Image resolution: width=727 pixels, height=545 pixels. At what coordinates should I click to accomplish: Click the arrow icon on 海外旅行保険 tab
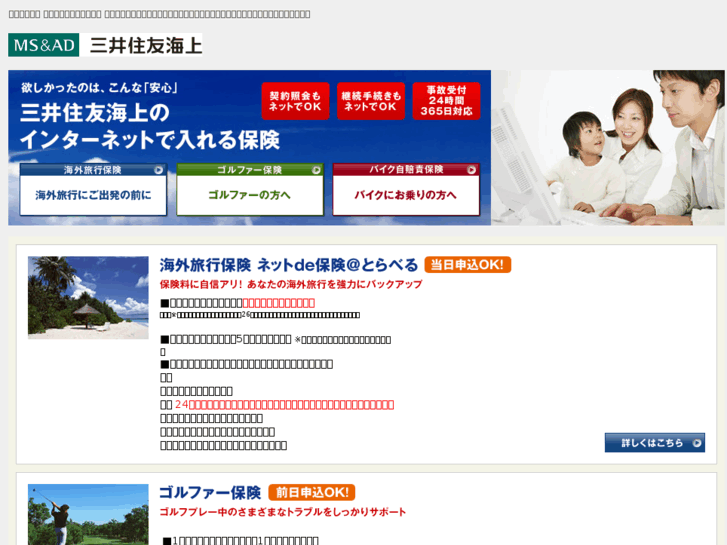click(159, 170)
